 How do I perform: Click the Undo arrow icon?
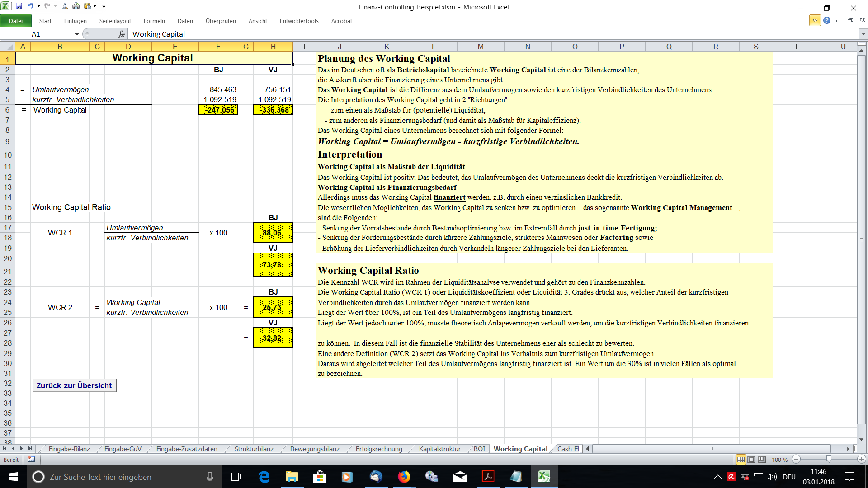tap(30, 6)
